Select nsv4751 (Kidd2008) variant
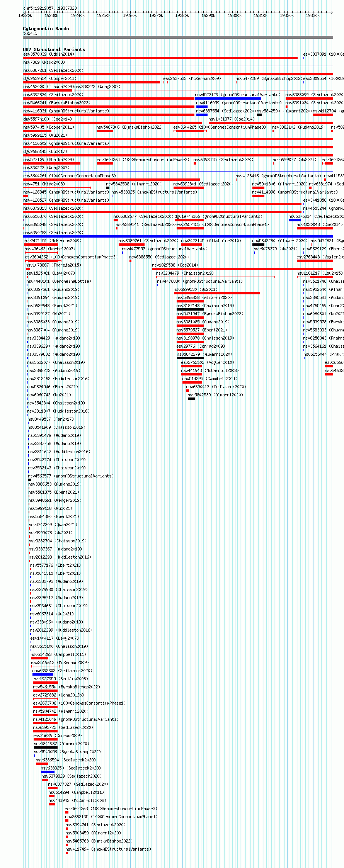 [44, 184]
